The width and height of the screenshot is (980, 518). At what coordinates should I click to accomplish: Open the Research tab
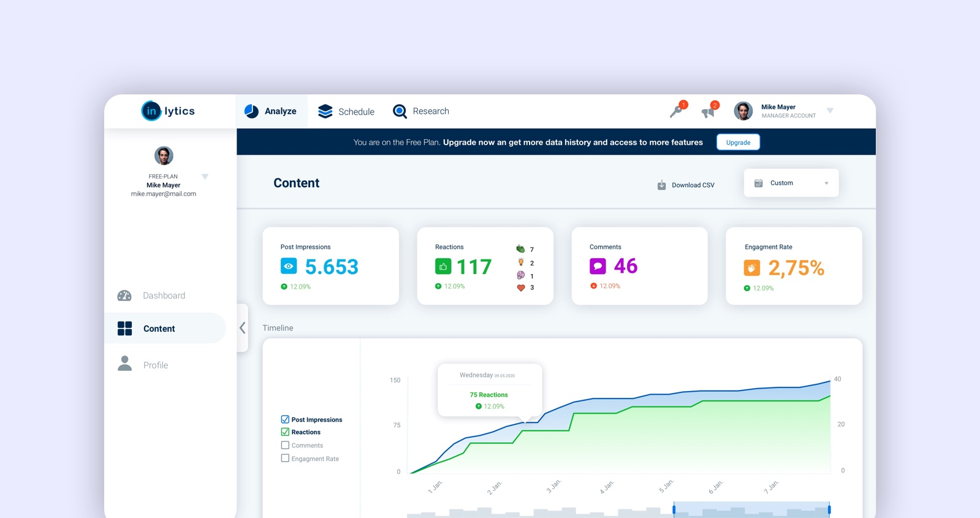(x=421, y=111)
